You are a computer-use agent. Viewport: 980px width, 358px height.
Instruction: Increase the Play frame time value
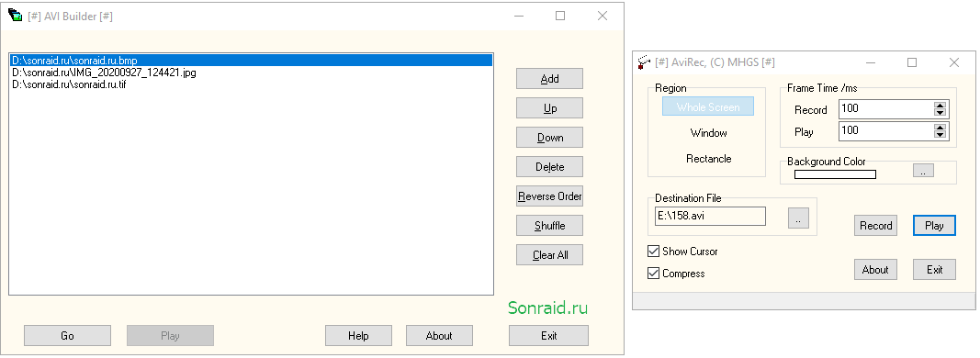(940, 127)
